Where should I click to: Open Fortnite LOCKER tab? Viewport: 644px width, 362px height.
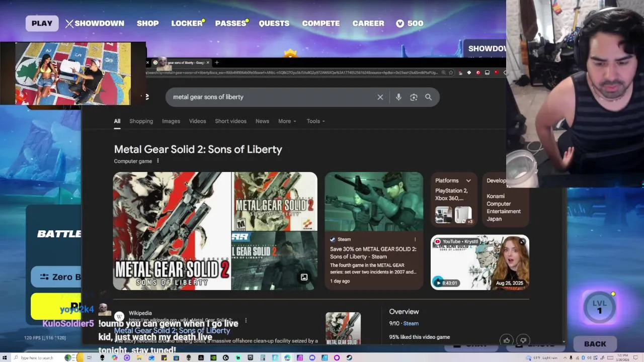[x=187, y=23]
